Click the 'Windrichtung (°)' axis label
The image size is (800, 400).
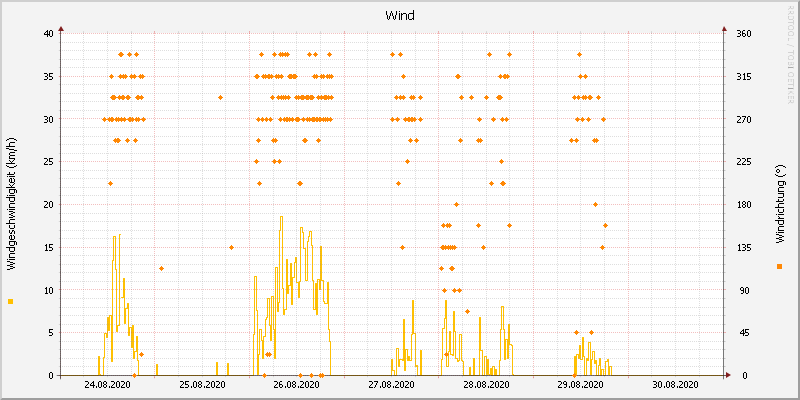coord(779,204)
